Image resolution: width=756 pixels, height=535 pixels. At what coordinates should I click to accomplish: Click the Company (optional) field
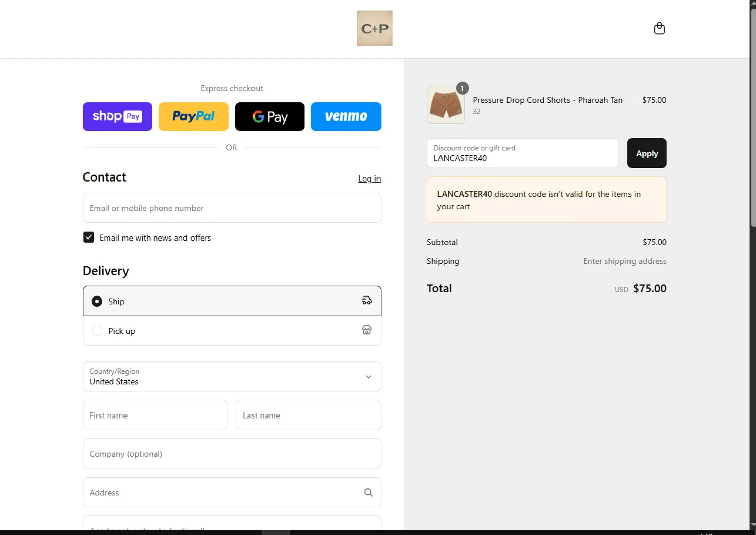[x=232, y=454]
